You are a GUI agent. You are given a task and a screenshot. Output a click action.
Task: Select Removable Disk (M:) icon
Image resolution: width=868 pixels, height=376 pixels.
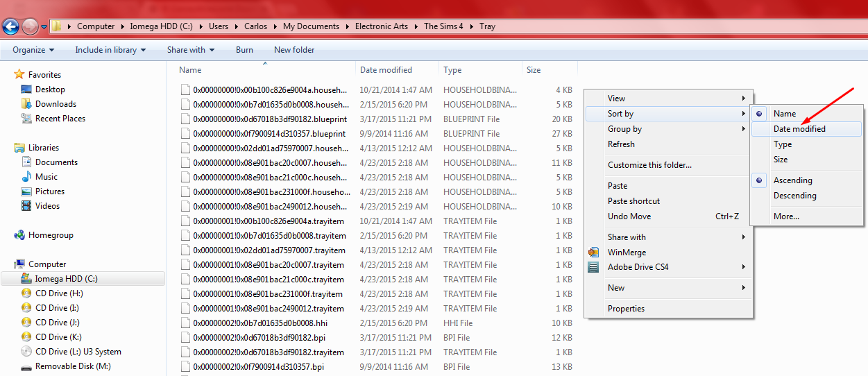tap(26, 366)
